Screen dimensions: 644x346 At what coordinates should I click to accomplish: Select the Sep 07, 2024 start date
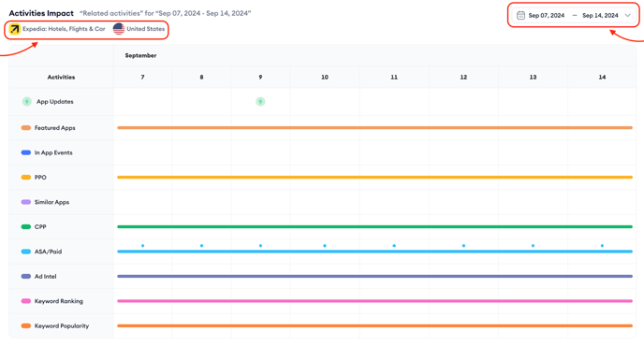click(547, 15)
